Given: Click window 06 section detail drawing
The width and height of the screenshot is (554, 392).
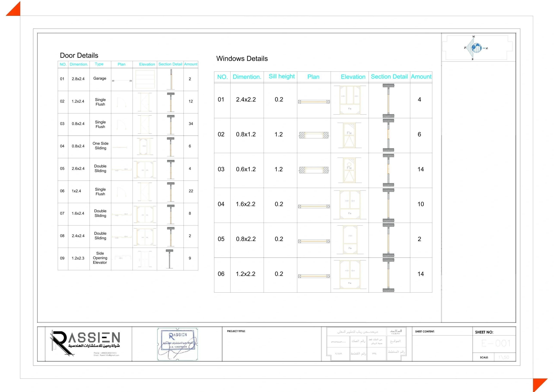Looking at the screenshot, I should pyautogui.click(x=388, y=275).
